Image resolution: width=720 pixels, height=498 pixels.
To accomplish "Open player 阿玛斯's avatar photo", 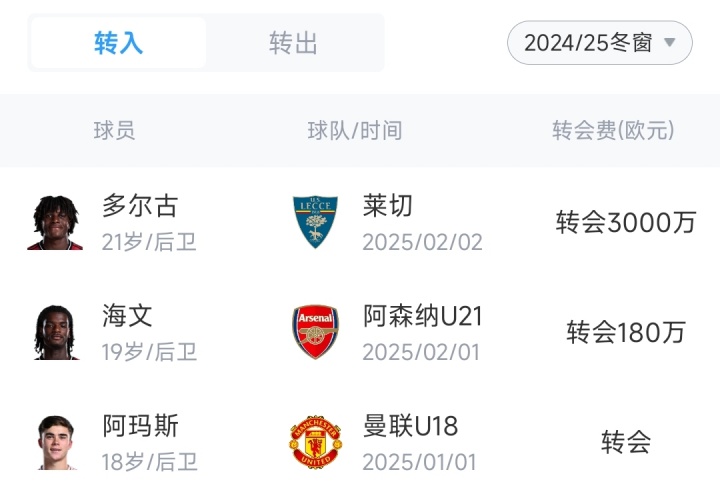I will [55, 442].
